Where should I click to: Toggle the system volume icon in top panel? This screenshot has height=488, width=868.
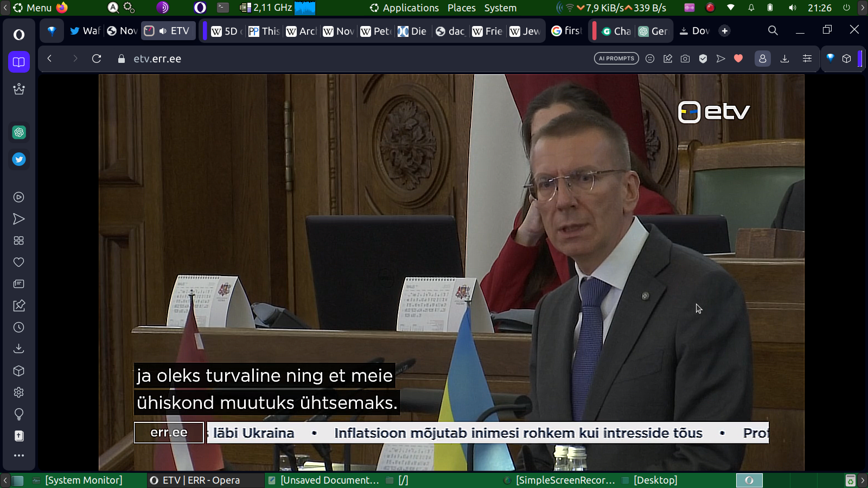click(793, 8)
